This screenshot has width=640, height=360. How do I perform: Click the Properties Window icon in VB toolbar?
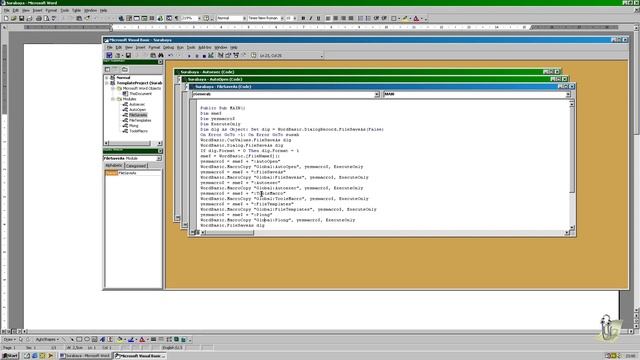point(228,55)
